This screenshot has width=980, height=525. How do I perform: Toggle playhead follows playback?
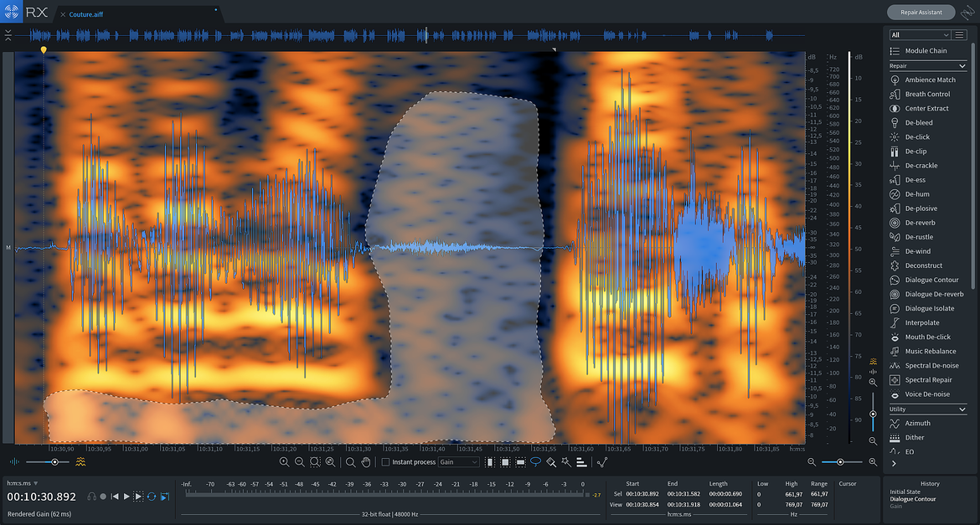[x=165, y=497]
